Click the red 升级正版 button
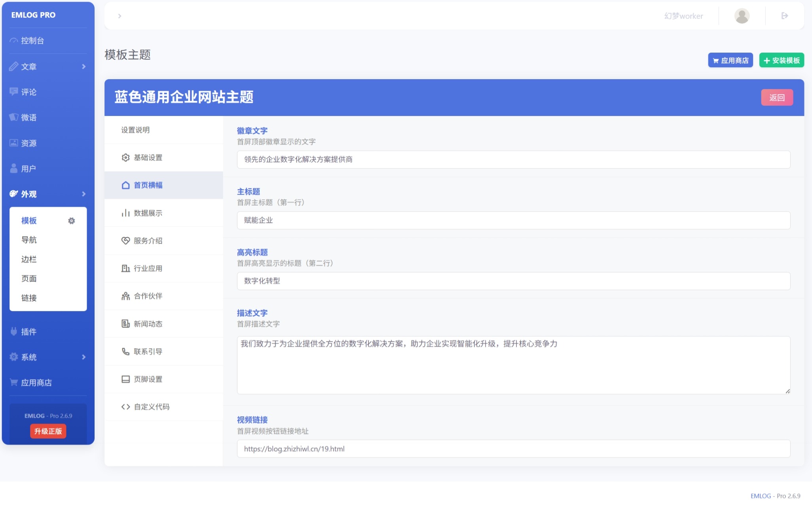Screen dimensions: 812x508 [x=48, y=431]
